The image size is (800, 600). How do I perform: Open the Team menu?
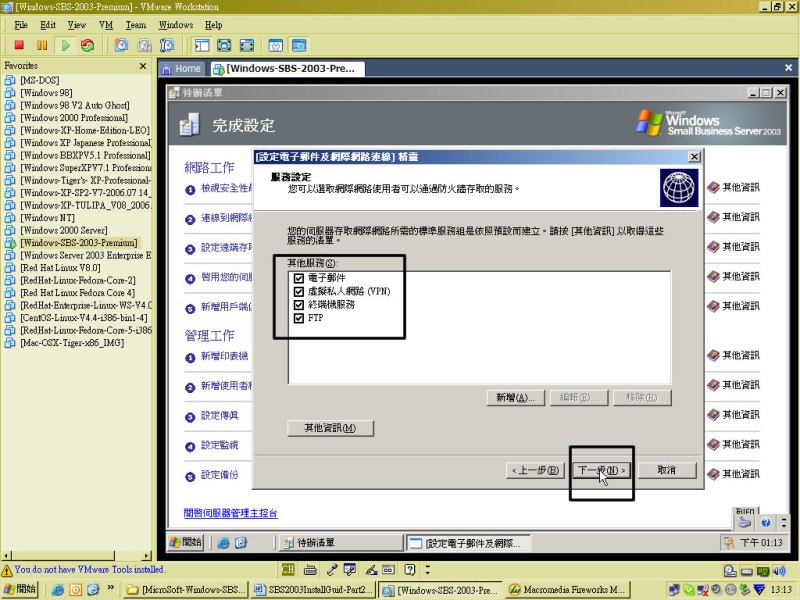click(x=136, y=25)
